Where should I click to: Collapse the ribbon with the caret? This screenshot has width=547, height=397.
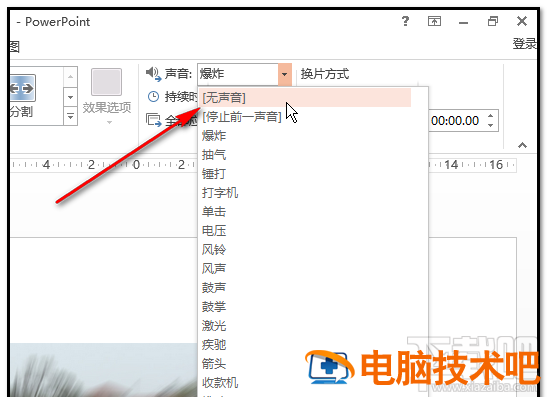tap(522, 145)
